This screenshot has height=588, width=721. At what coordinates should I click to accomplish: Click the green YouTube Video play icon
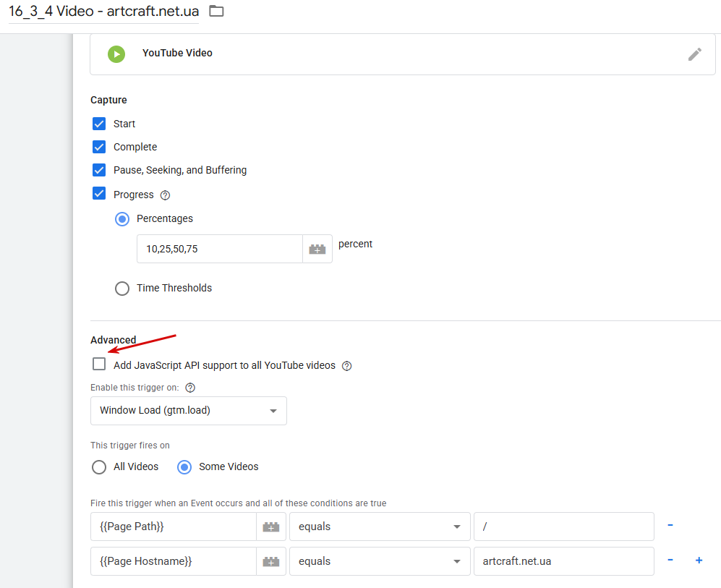(116, 54)
